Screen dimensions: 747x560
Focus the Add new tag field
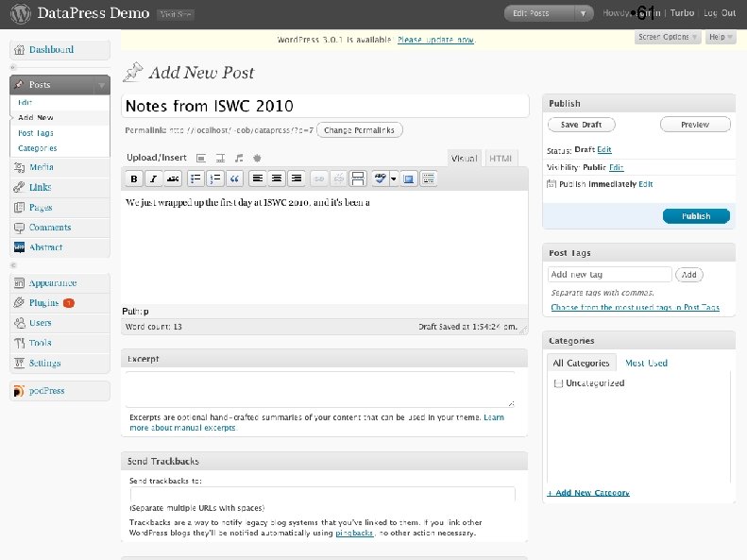point(610,275)
